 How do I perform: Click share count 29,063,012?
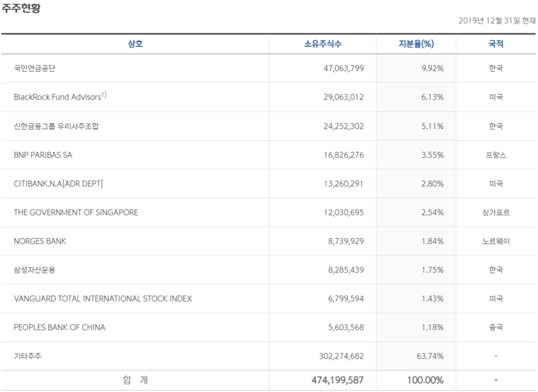(343, 97)
